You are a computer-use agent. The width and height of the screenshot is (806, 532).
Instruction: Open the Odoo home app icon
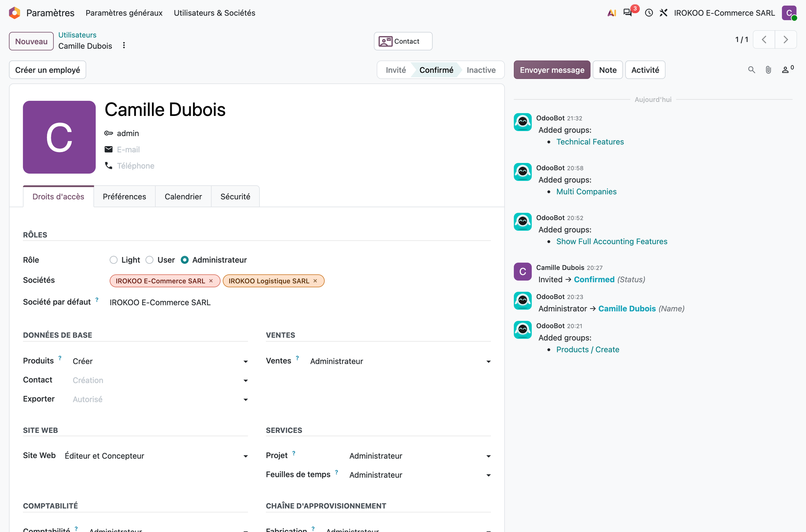click(15, 13)
